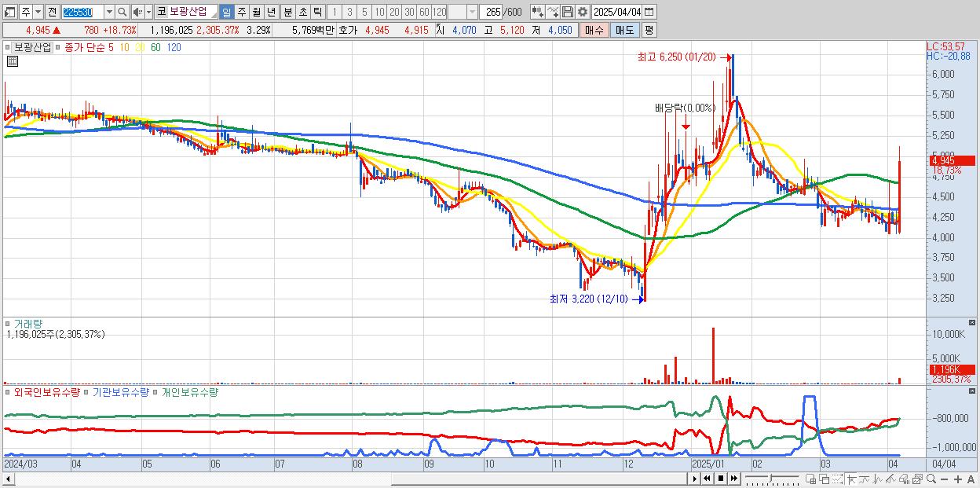Click the magnifier zoom icon in bottom toolbar

pyautogui.click(x=931, y=479)
